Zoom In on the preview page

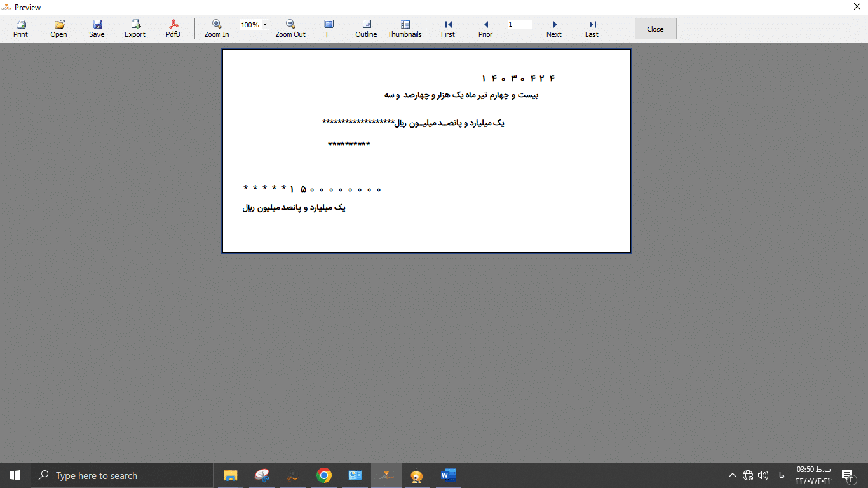217,29
